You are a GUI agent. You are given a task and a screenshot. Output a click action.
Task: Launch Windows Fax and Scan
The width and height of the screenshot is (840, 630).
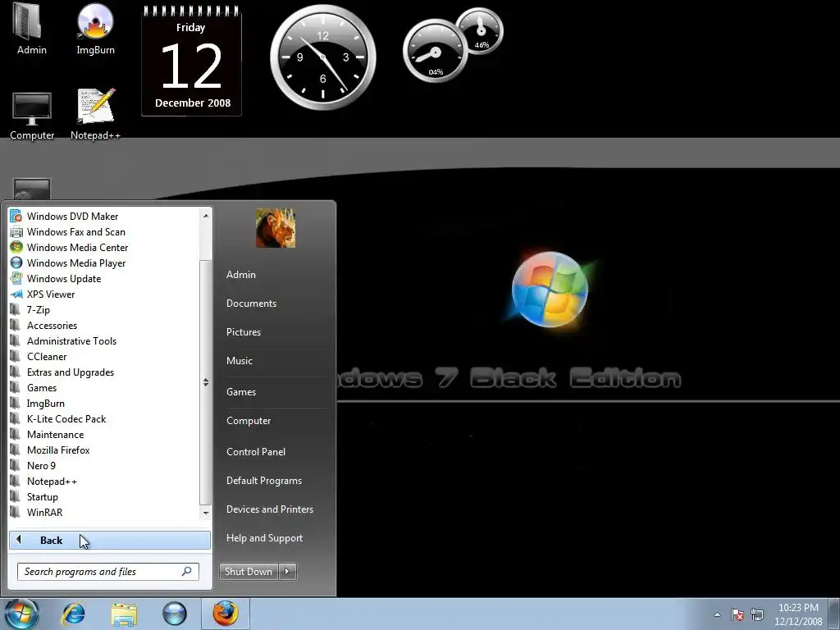point(68,232)
